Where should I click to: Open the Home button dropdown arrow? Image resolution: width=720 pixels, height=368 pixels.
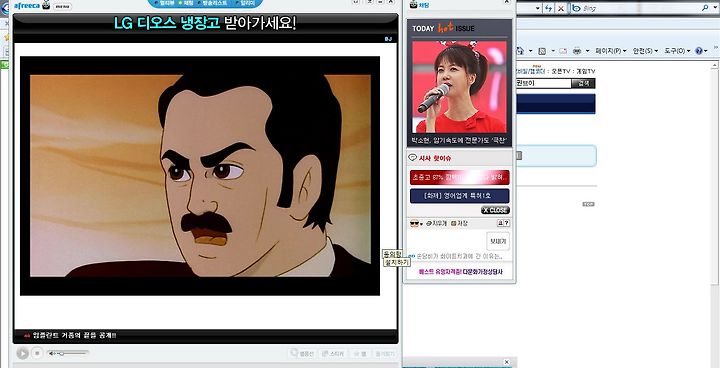(x=531, y=51)
